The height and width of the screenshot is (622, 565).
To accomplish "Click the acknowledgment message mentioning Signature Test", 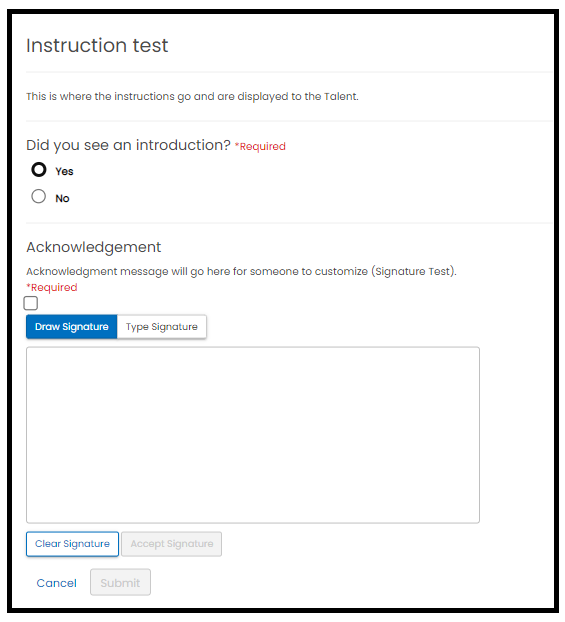I will click(x=242, y=272).
